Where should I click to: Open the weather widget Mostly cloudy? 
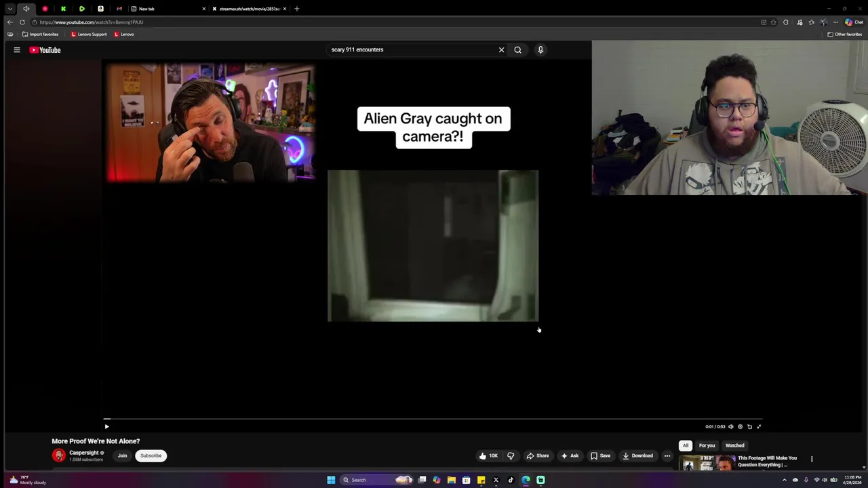point(27,480)
